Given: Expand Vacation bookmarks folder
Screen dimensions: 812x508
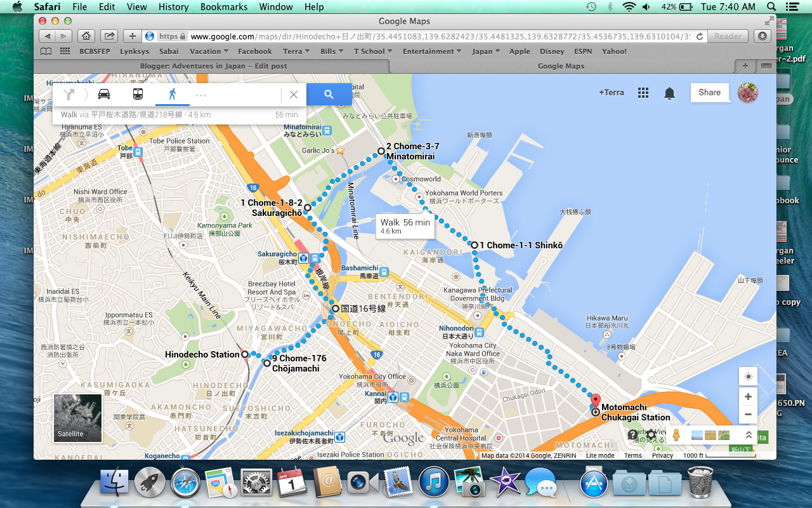Looking at the screenshot, I should pos(209,51).
